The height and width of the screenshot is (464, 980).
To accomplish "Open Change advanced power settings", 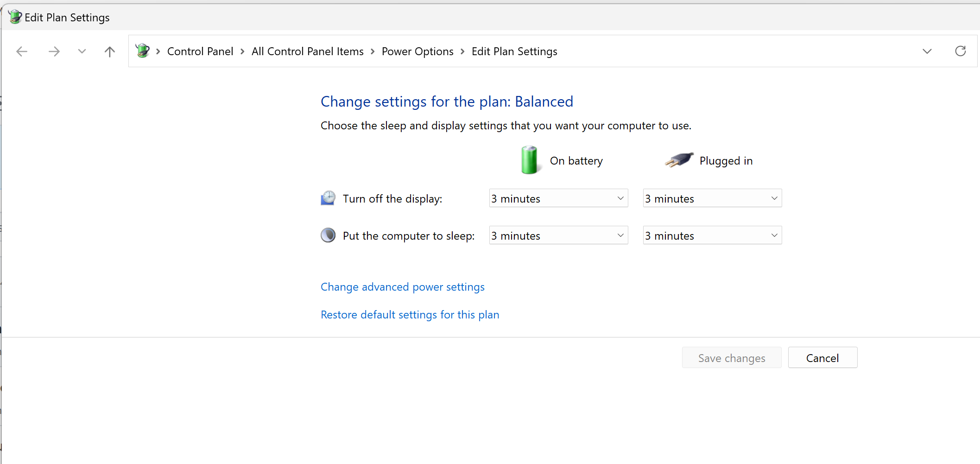I will [402, 287].
